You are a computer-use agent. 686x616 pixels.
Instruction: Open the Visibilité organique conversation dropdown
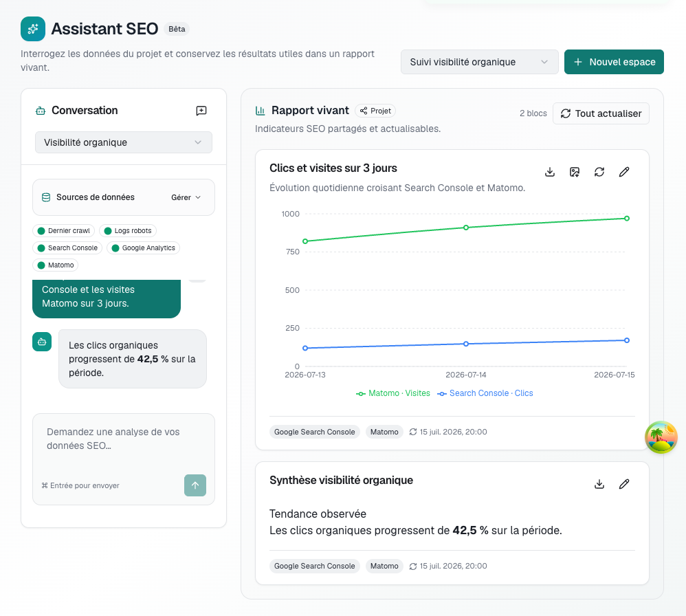pyautogui.click(x=124, y=142)
